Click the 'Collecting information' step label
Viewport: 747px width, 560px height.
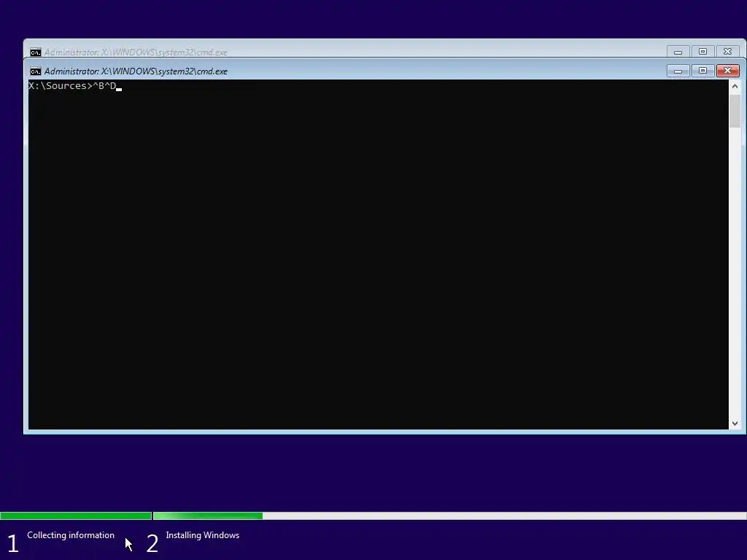pos(71,535)
